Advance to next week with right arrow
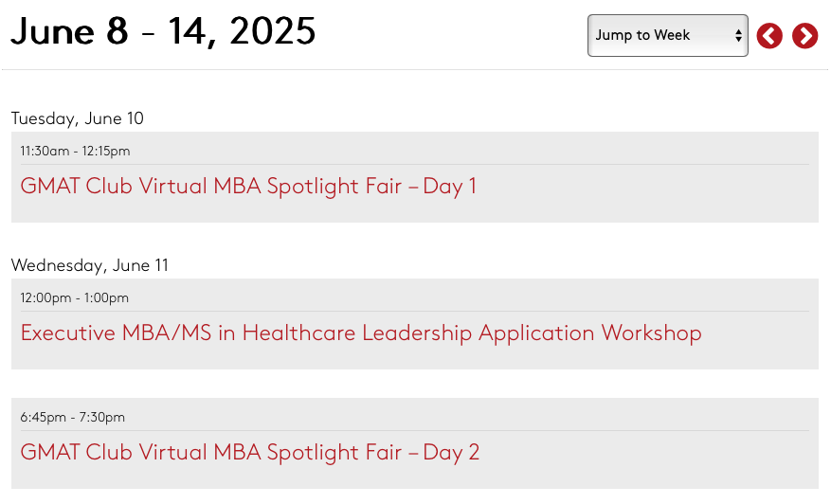The image size is (831, 504). (x=804, y=36)
